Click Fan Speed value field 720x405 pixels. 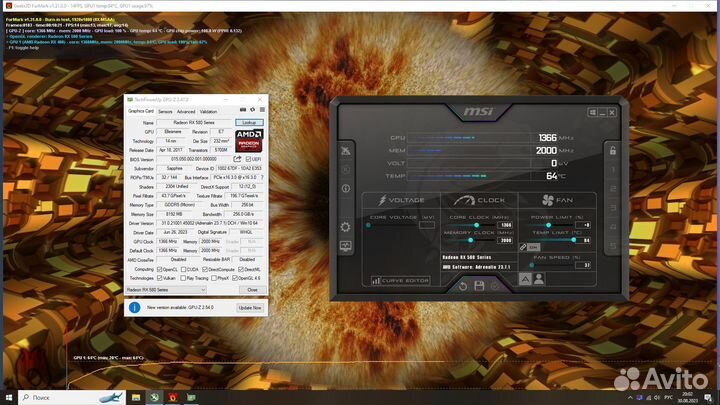tap(583, 265)
